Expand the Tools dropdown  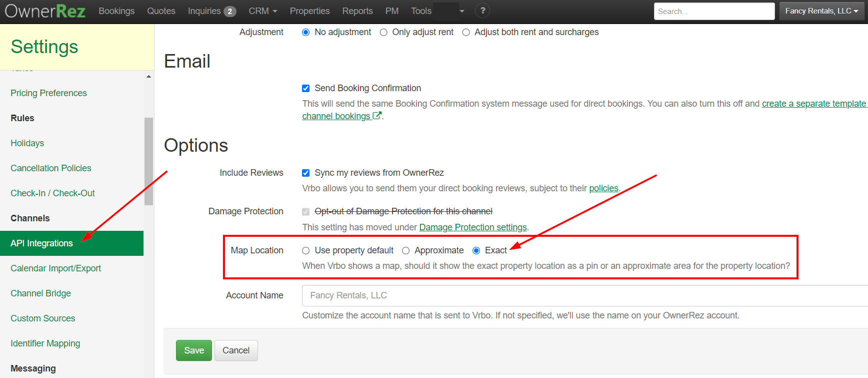[421, 11]
